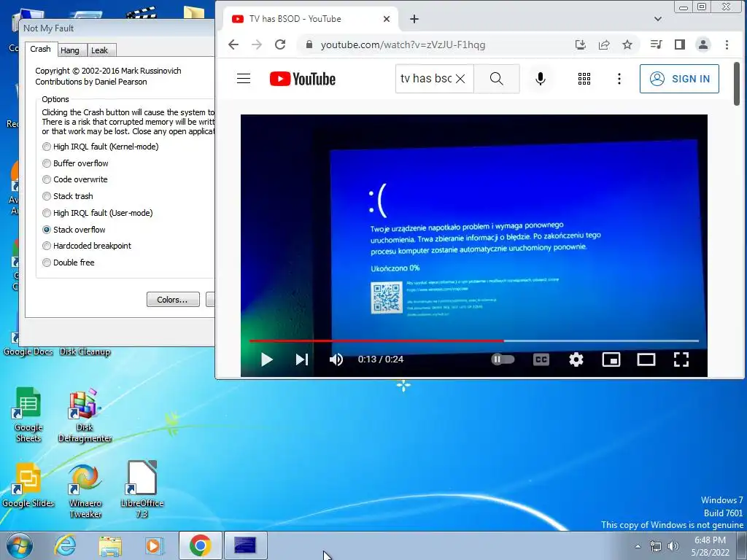Open Windows Media Player from taskbar
Image resolution: width=747 pixels, height=560 pixels.
(x=155, y=545)
